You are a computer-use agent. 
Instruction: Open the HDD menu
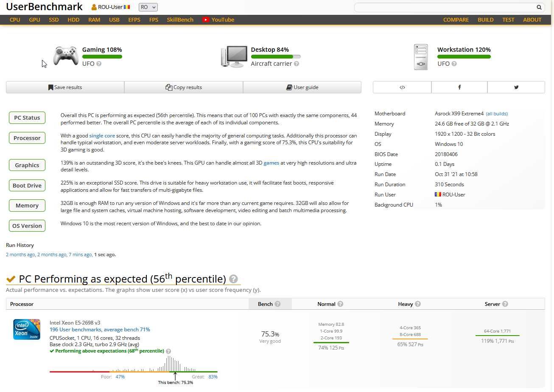click(73, 20)
